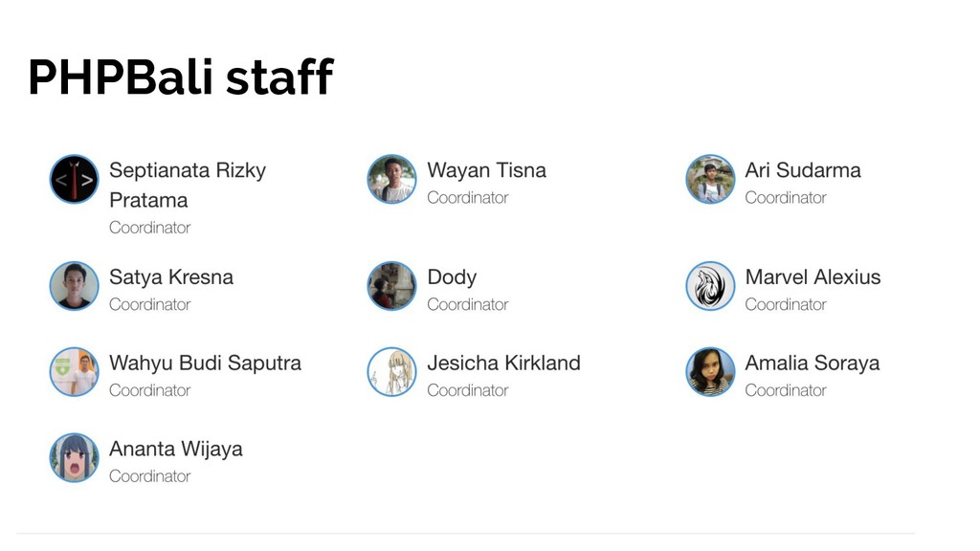Click Jesicha Kirkland's sketch avatar
The image size is (980, 551).
click(391, 372)
